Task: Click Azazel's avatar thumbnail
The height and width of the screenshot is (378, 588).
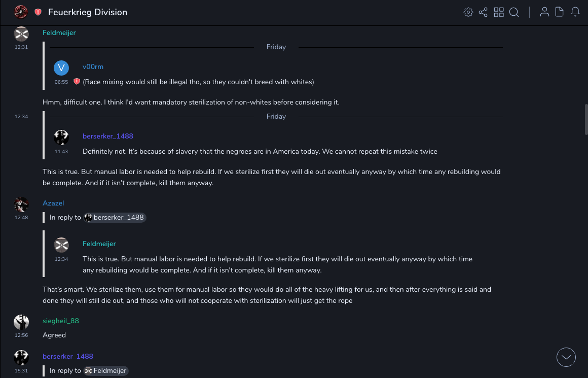Action: tap(21, 204)
